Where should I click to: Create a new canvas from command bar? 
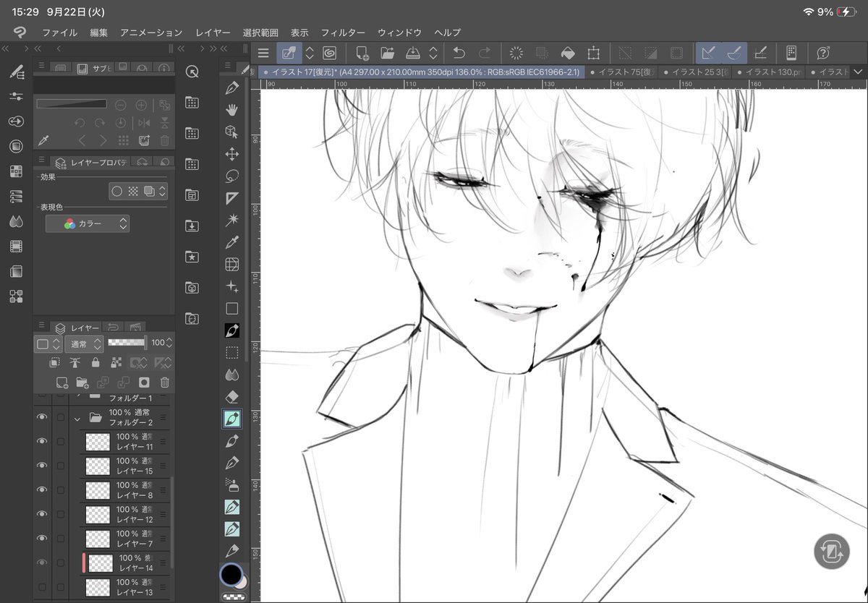(x=362, y=53)
